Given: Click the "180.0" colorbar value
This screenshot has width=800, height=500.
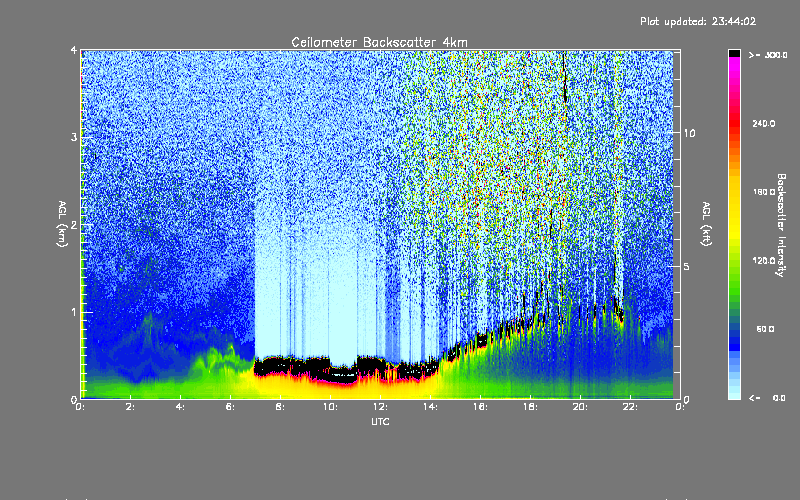Looking at the screenshot, I should (x=764, y=192).
